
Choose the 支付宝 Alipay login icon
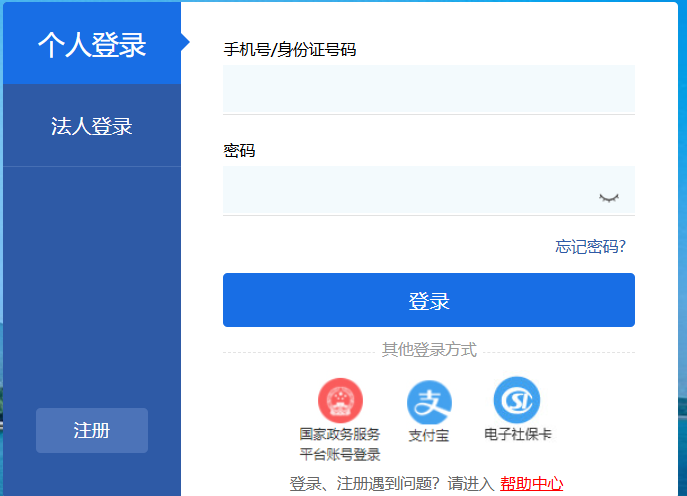429,402
